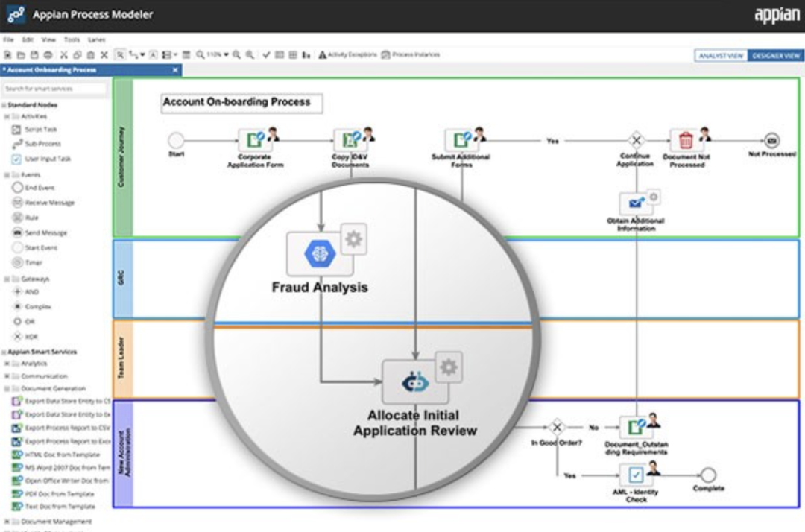
Task: Collapse the Standard Nodes section
Action: [x=4, y=105]
